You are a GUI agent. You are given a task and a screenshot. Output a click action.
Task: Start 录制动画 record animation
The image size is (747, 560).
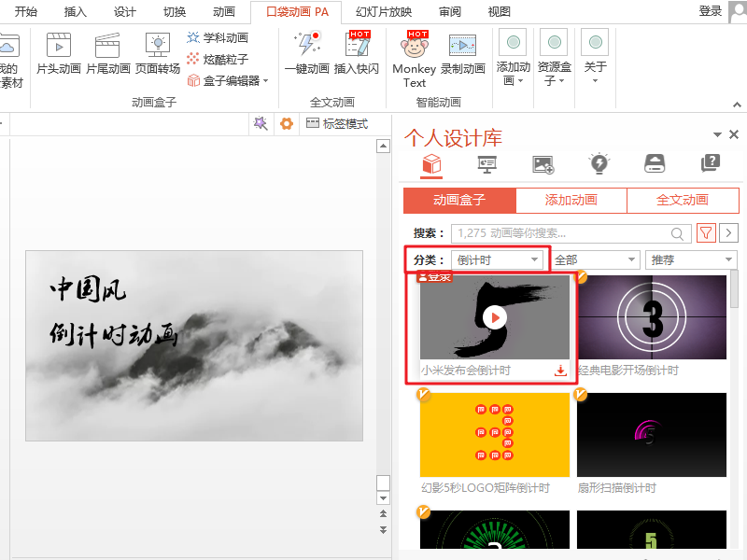462,53
